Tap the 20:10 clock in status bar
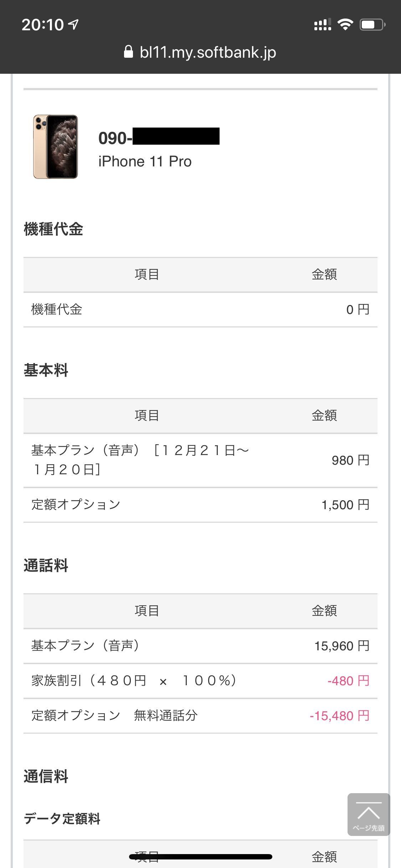Image resolution: width=401 pixels, height=868 pixels. tap(42, 25)
